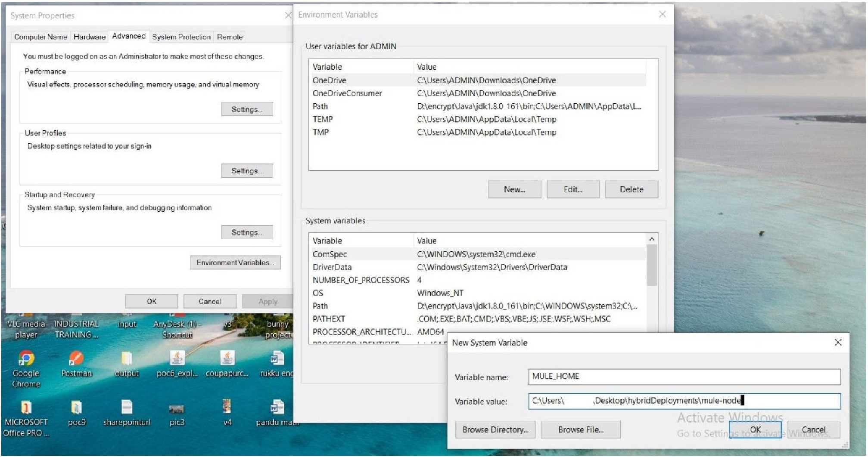Click the Environment Variables button
This screenshot has height=457, width=868.
pyautogui.click(x=235, y=262)
